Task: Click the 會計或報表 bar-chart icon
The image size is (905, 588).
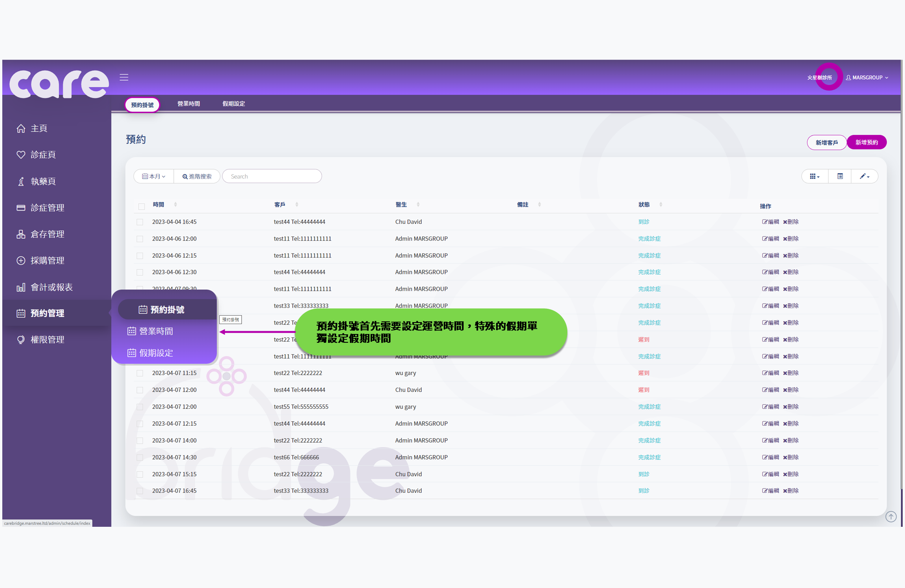Action: (x=21, y=287)
